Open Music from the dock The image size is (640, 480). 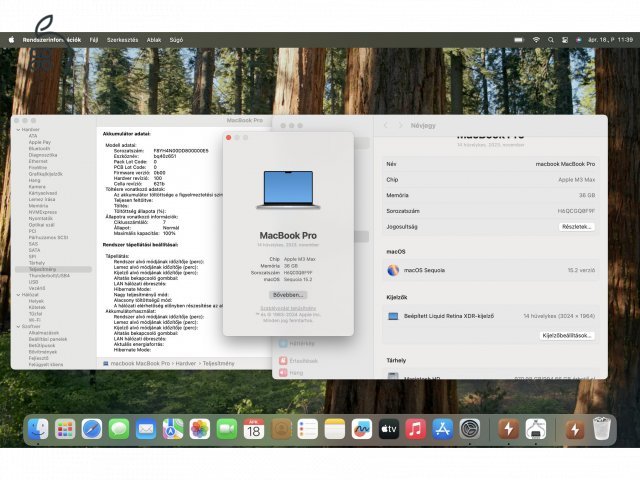416,429
